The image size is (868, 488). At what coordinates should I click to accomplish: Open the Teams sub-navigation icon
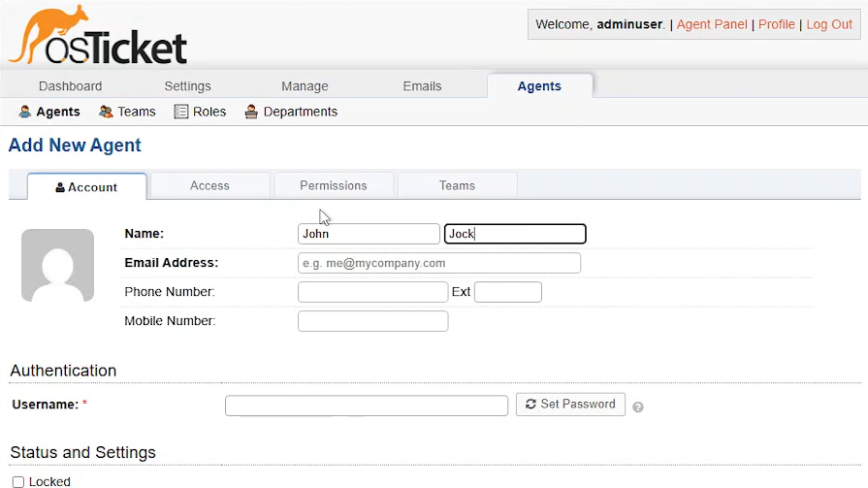tap(106, 112)
